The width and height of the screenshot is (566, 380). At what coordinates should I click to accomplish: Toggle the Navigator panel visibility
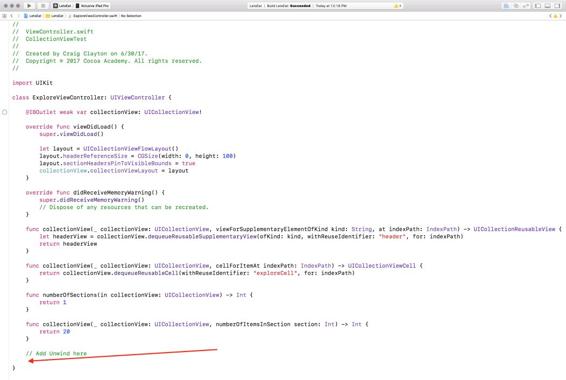538,6
